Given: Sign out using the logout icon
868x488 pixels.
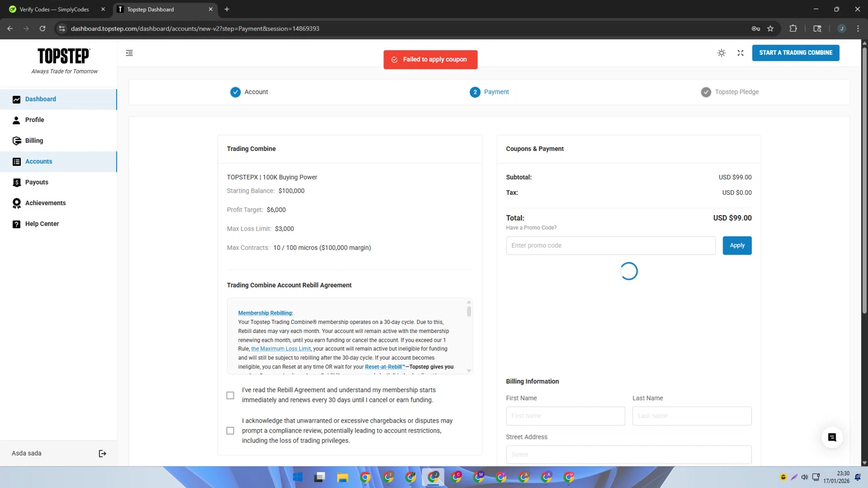Looking at the screenshot, I should [102, 453].
